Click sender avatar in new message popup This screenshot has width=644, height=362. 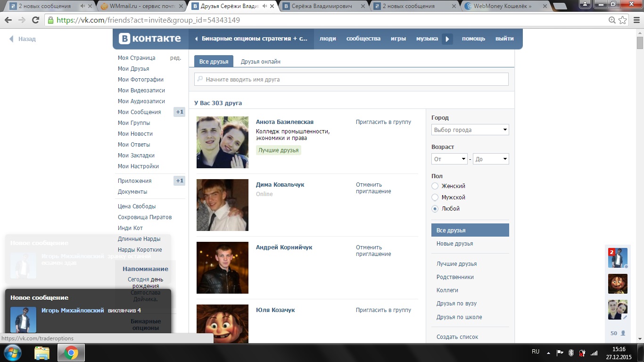[x=23, y=320]
